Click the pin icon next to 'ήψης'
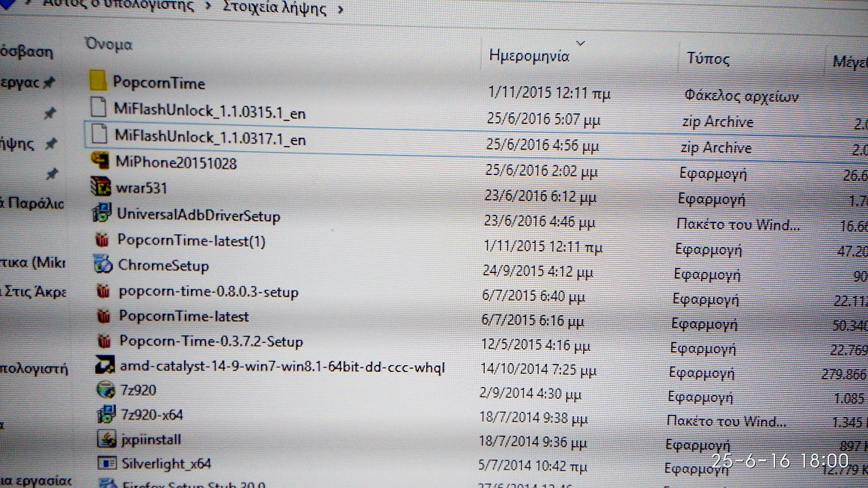 pyautogui.click(x=51, y=144)
